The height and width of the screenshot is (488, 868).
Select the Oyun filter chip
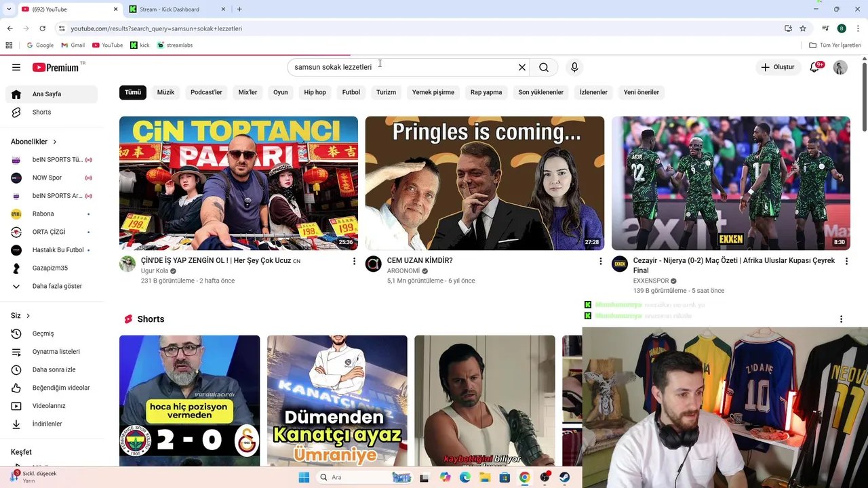(x=281, y=92)
